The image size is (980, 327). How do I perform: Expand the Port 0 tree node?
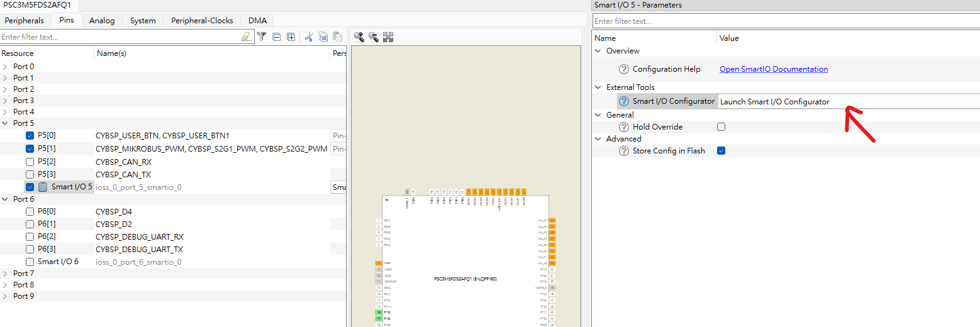click(x=6, y=67)
